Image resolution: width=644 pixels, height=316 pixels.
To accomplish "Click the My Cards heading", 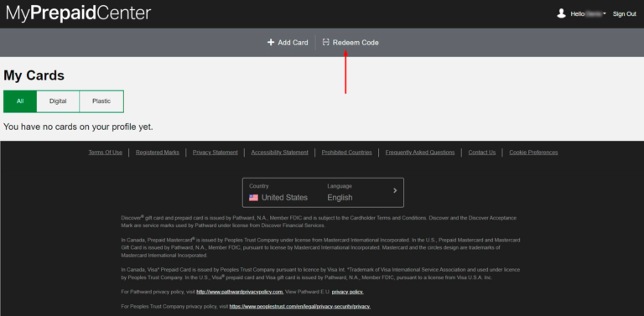I will 34,75.
